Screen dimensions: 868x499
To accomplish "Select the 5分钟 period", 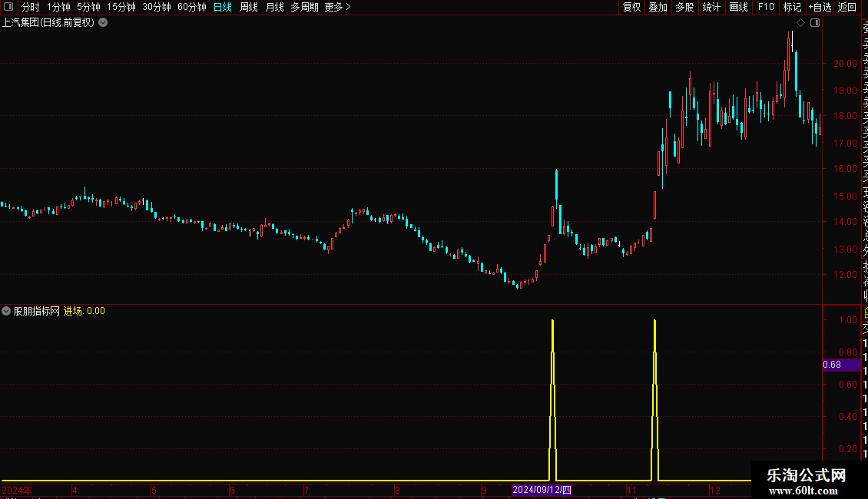I will (x=88, y=7).
